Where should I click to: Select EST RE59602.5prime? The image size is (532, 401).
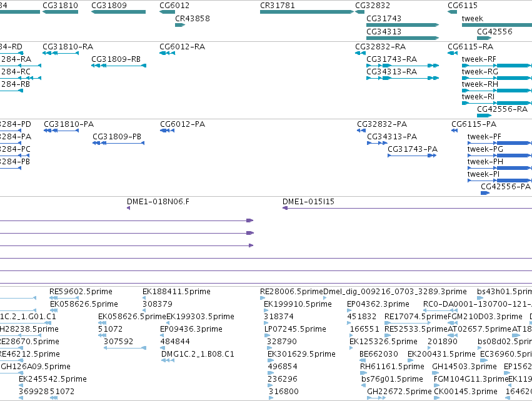click(81, 292)
